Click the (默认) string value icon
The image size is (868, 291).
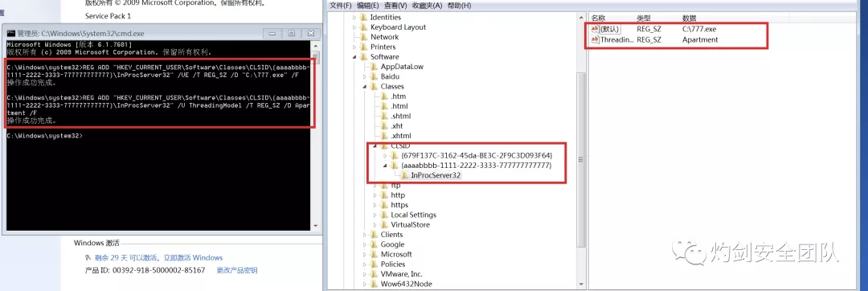(x=595, y=29)
